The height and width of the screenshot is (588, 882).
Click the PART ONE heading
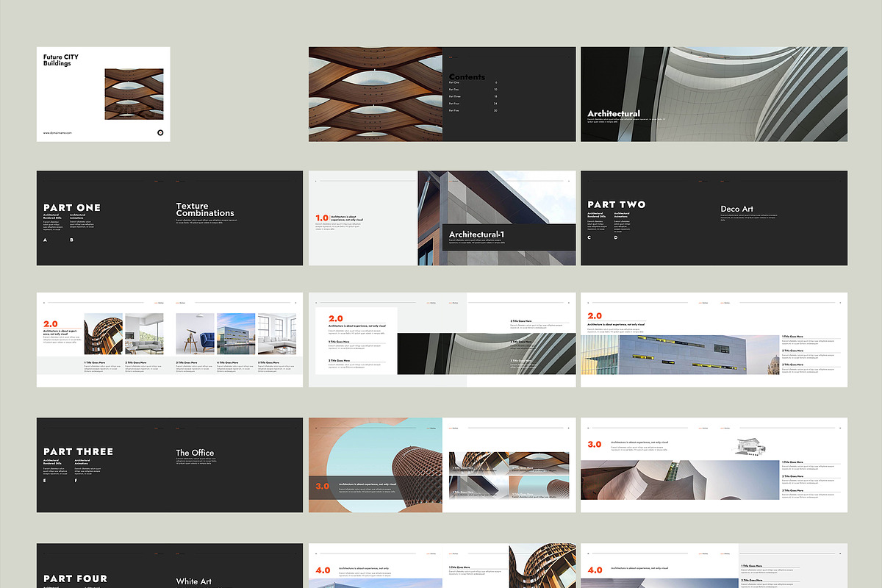click(72, 208)
